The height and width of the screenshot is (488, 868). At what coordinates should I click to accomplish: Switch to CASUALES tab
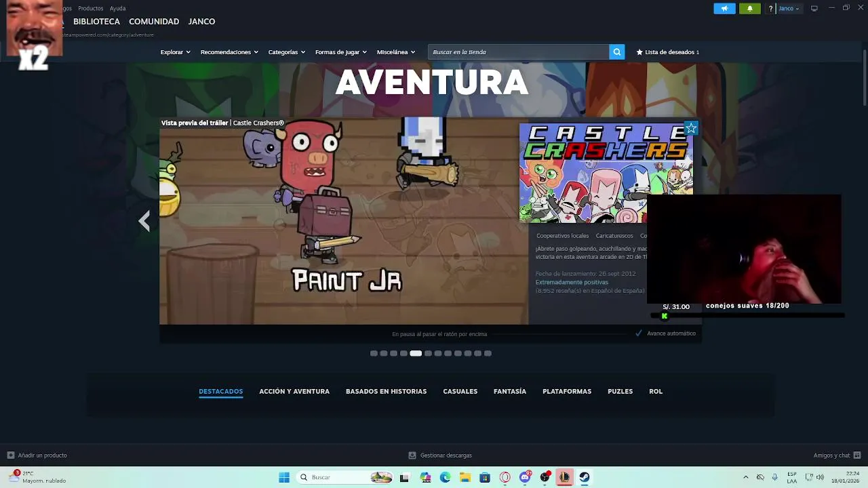click(x=460, y=391)
